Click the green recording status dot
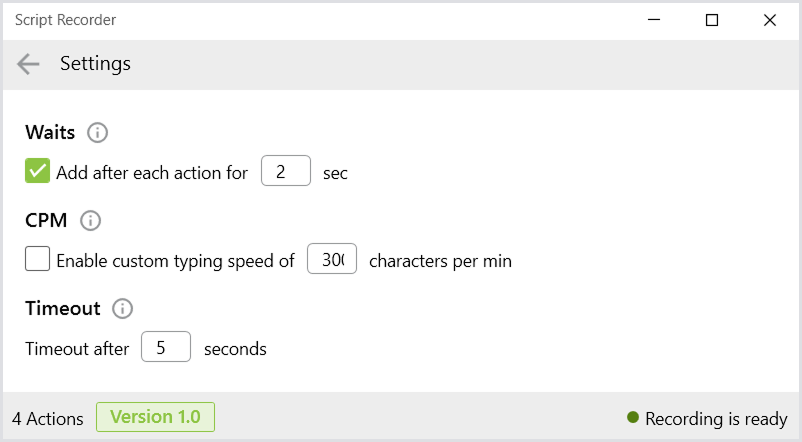The width and height of the screenshot is (802, 442). [x=633, y=417]
